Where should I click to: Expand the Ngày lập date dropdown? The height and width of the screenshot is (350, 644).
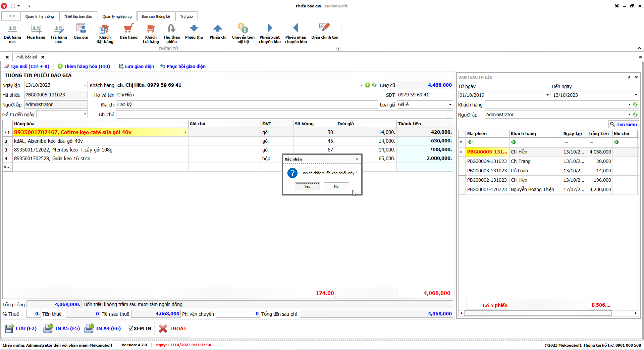[85, 85]
